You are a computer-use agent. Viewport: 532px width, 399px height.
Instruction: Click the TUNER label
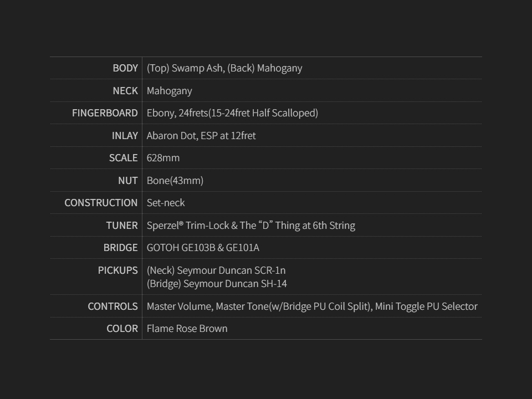[x=122, y=226]
